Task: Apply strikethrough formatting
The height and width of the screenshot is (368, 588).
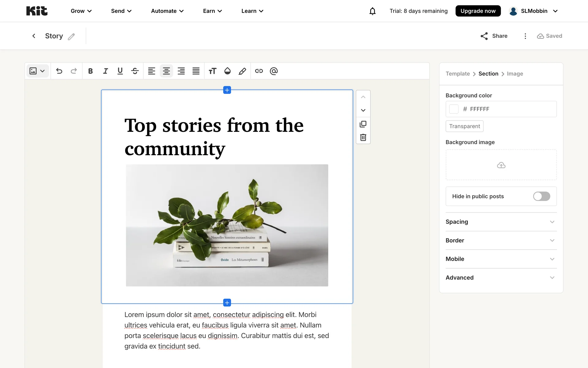Action: coord(135,71)
